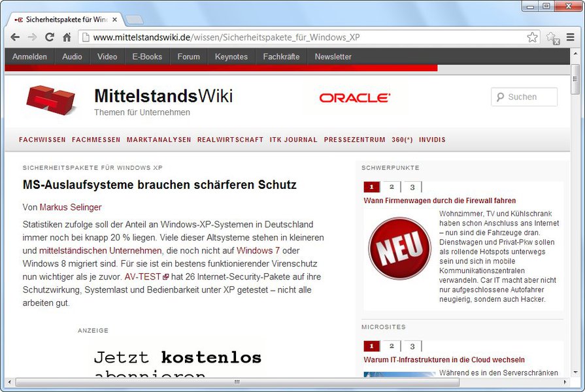The image size is (585, 392).
Task: Click the extension icon beside the bookmark star
Action: point(552,38)
